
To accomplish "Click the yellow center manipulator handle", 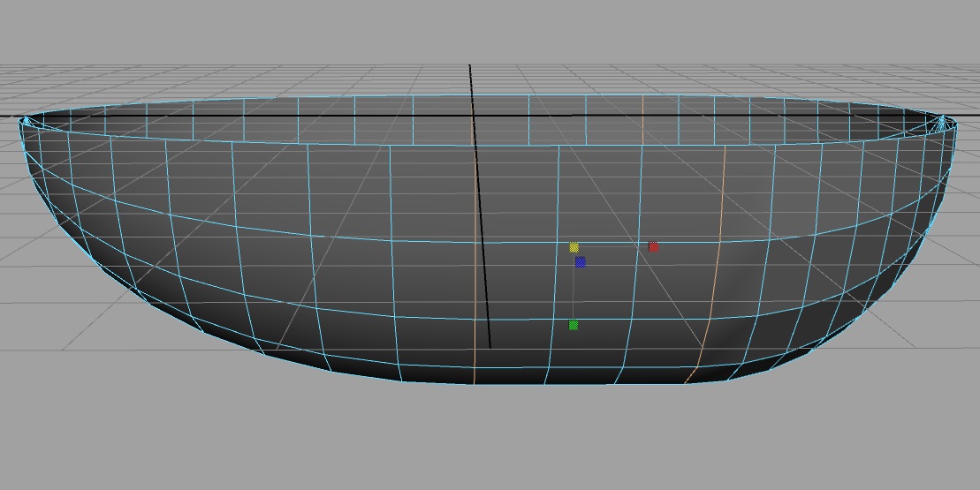I will [574, 248].
